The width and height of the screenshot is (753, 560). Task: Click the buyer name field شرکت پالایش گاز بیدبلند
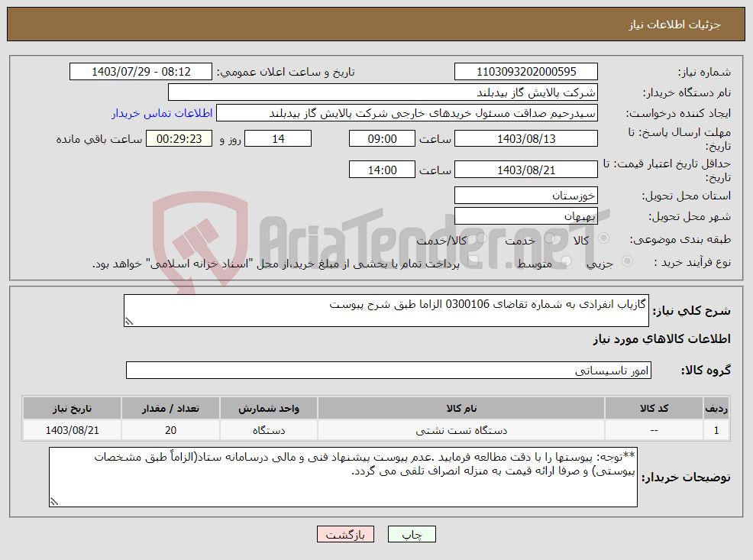coord(383,92)
